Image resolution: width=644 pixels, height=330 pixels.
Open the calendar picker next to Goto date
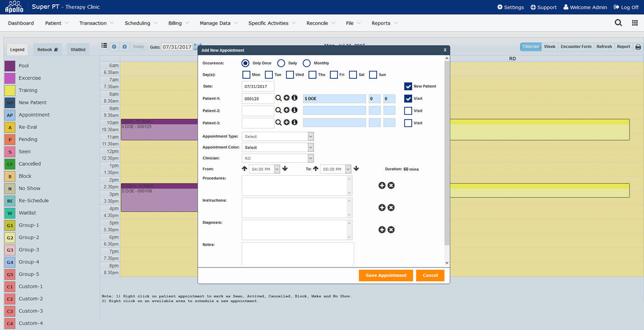[197, 47]
